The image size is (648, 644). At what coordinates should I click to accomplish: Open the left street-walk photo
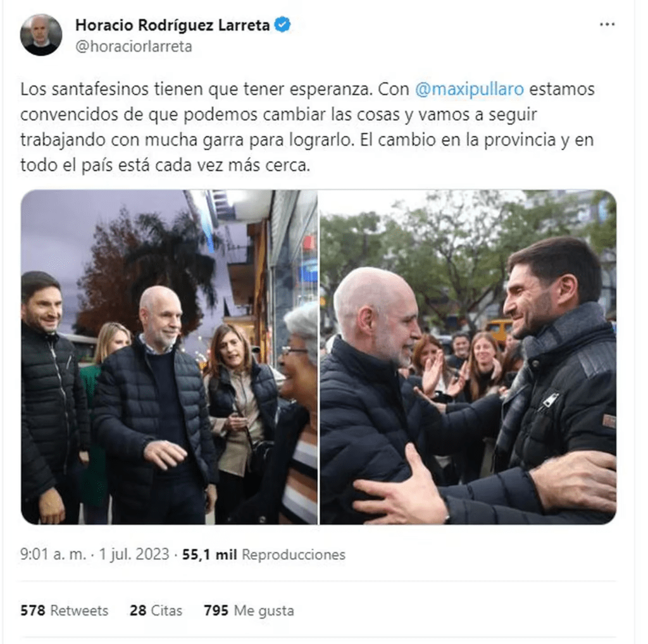coord(169,357)
